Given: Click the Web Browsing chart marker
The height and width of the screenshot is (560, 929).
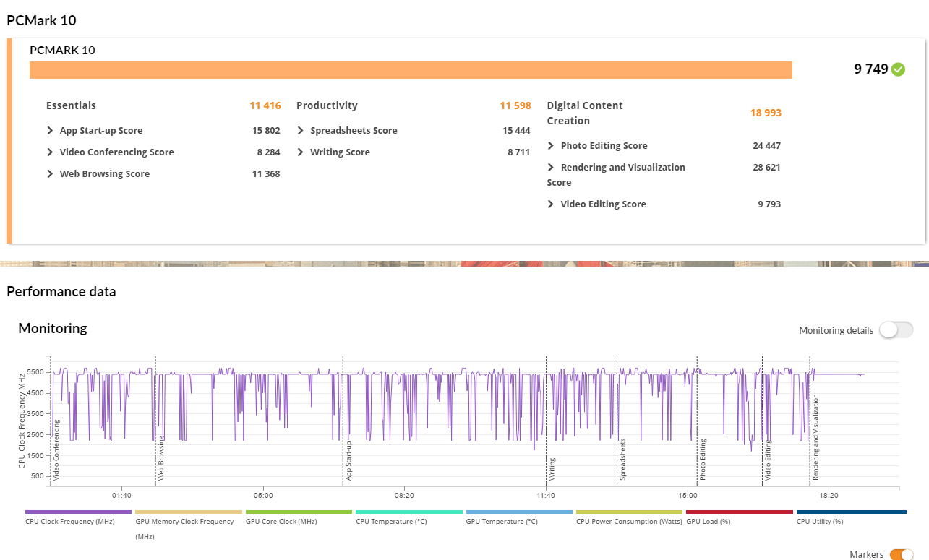Looking at the screenshot, I should pos(161,459).
